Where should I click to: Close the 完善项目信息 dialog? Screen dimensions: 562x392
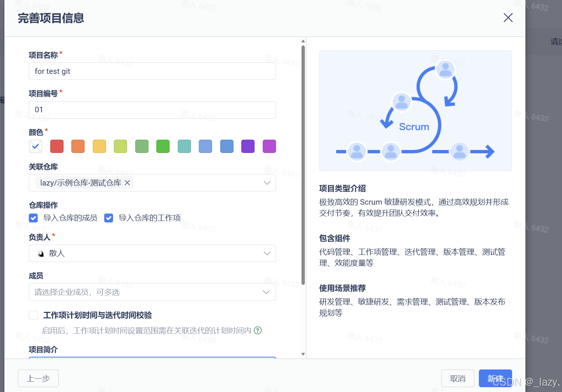point(508,17)
